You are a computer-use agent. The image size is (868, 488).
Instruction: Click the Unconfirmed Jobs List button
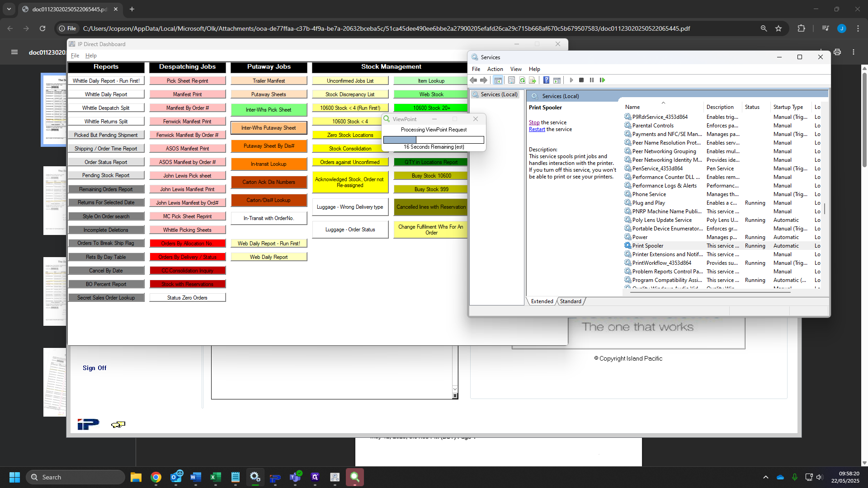[x=350, y=81]
